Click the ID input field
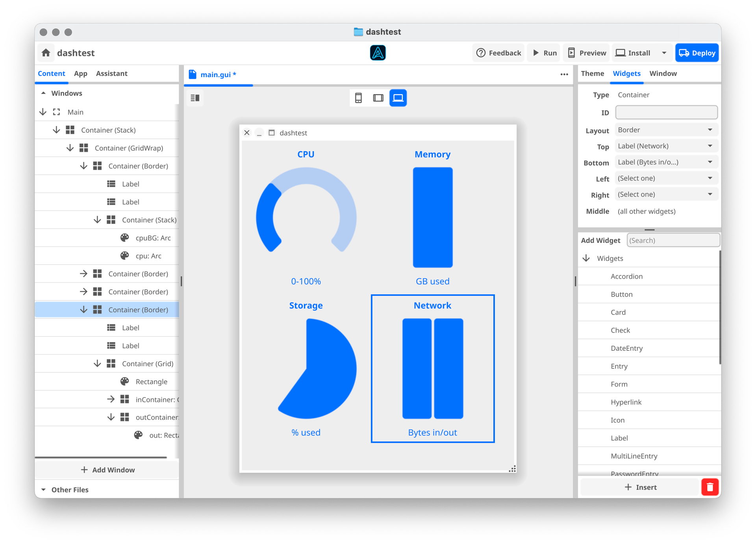Viewport: 756px width, 544px height. pos(666,113)
